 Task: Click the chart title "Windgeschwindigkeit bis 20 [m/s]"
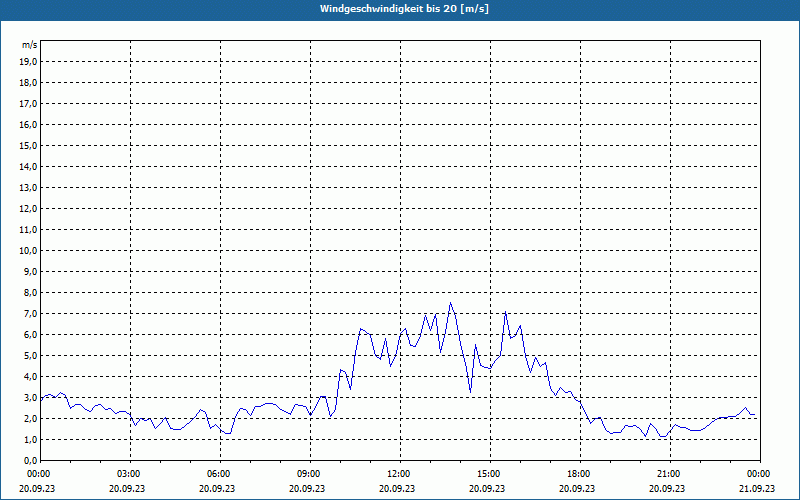point(404,9)
